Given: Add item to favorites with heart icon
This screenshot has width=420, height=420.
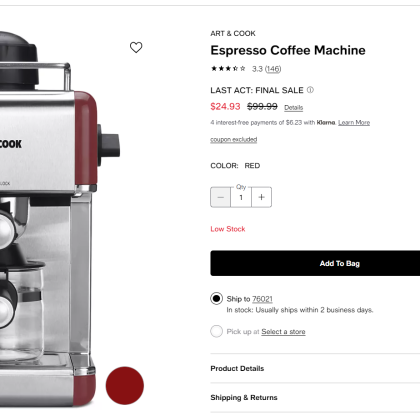Looking at the screenshot, I should [136, 47].
